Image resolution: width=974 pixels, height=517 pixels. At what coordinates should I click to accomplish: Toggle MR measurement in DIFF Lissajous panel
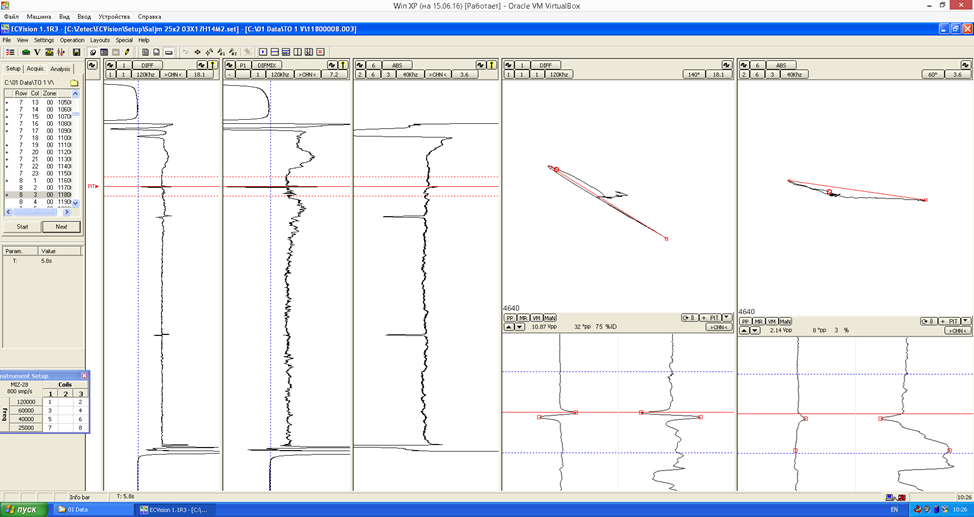pos(523,318)
